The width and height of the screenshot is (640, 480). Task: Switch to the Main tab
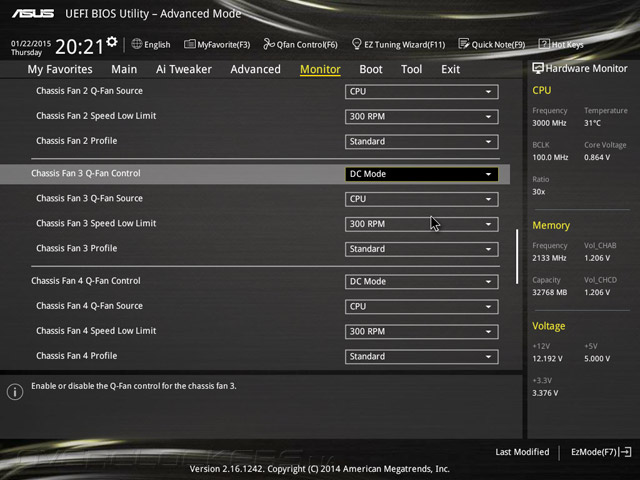[124, 69]
